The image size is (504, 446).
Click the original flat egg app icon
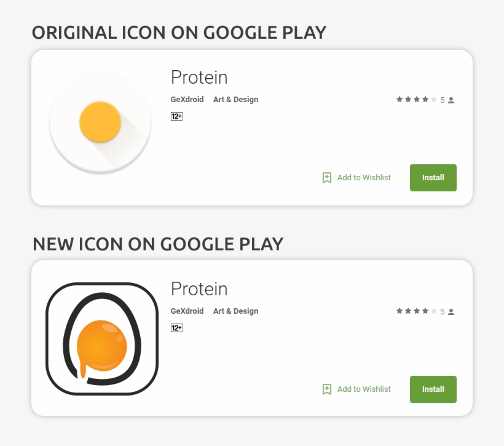(x=100, y=122)
